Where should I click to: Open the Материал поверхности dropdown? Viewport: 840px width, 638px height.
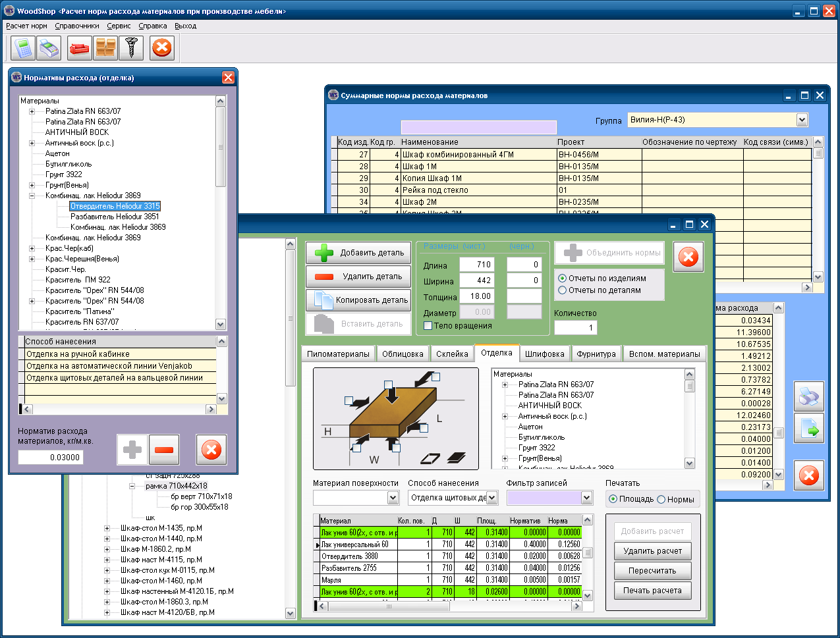393,498
